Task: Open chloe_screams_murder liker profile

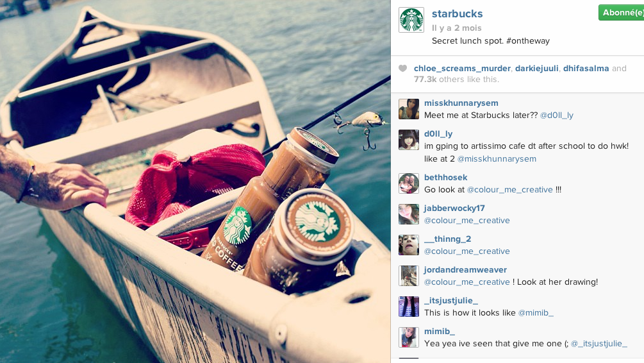Action: pos(462,69)
